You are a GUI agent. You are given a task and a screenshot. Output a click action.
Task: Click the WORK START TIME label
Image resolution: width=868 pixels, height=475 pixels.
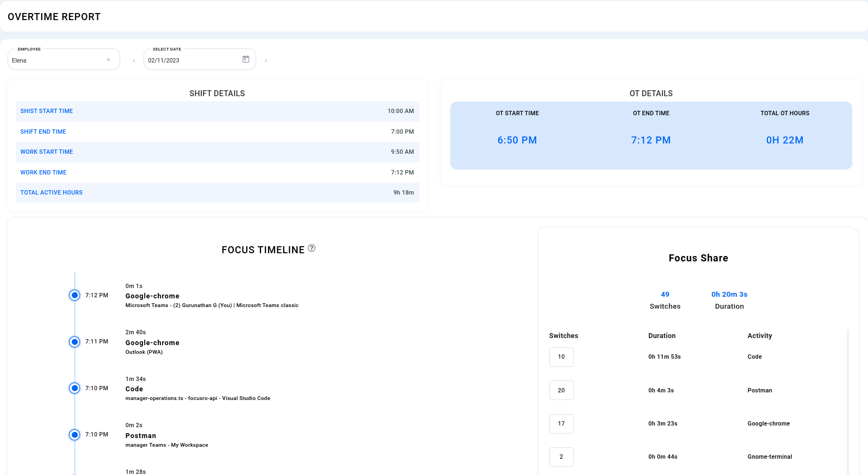pyautogui.click(x=47, y=152)
